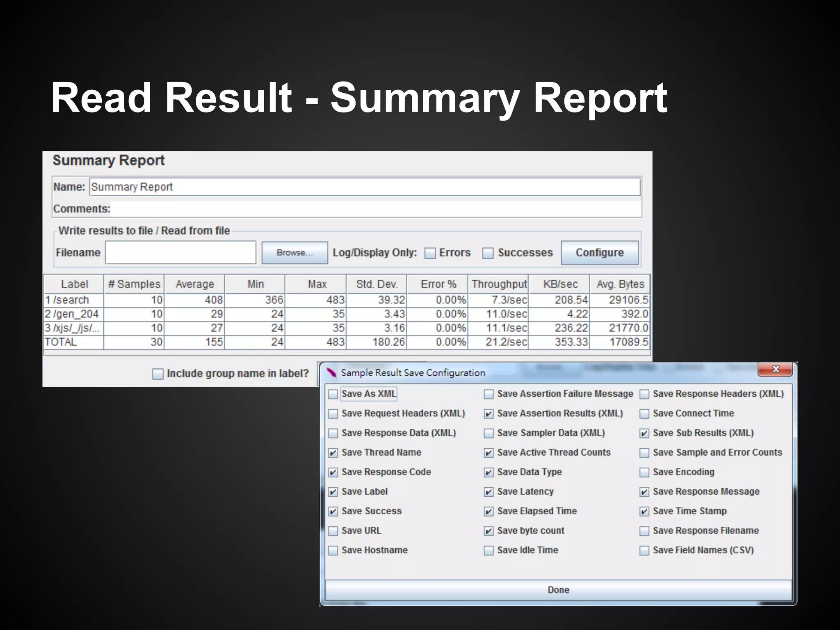The image size is (840, 630).
Task: Click the Avg. Bytes column header
Action: pyautogui.click(x=620, y=284)
